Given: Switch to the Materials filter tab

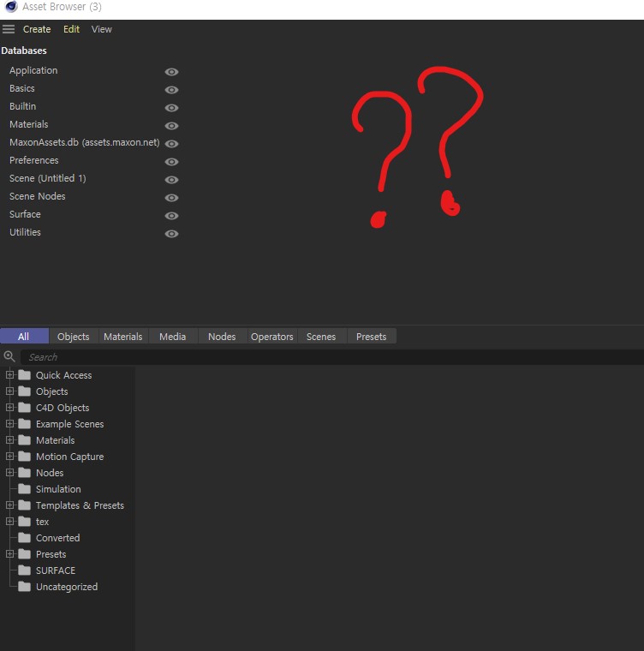Looking at the screenshot, I should coord(122,337).
